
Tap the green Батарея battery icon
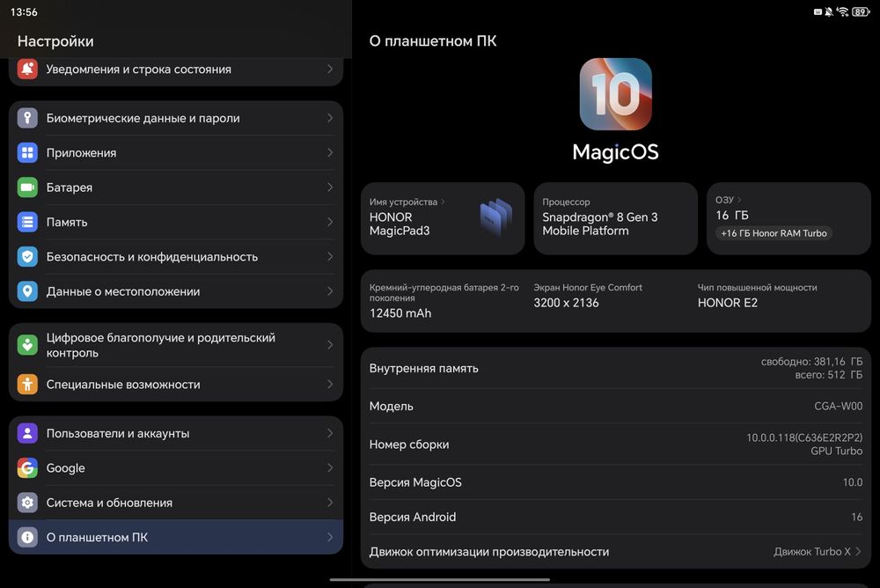27,187
